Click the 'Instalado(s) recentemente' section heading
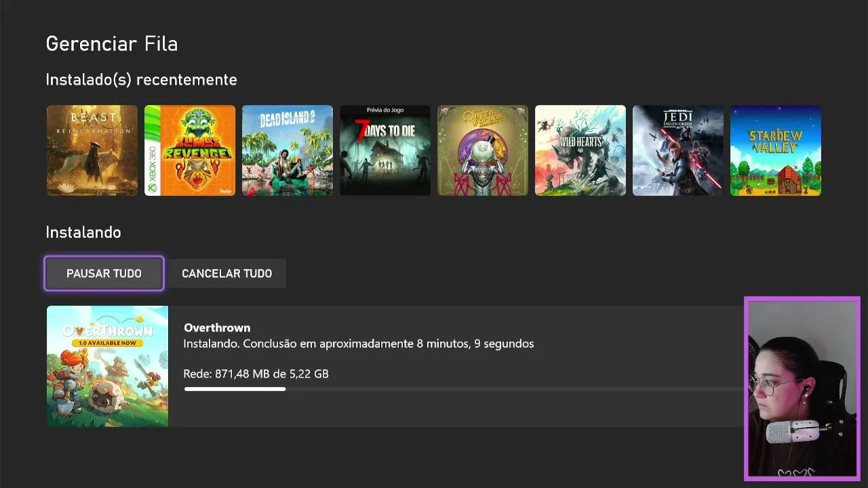 (x=141, y=80)
